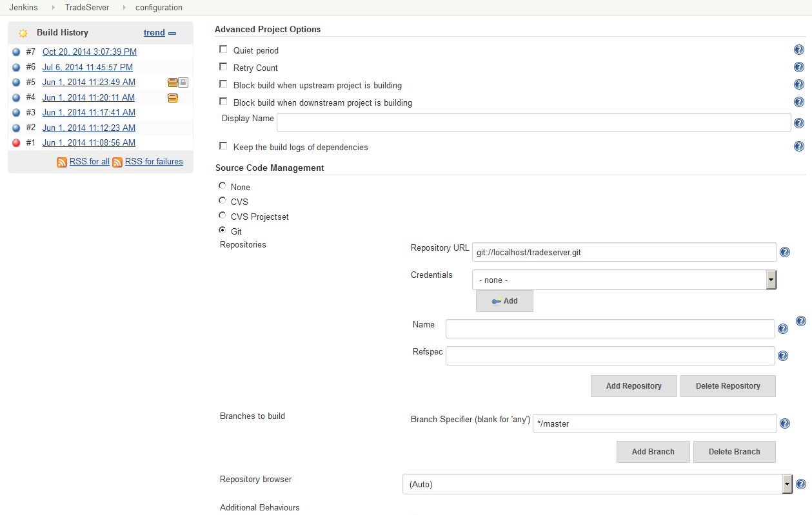
Task: Open TradeServer breadcrumb item
Action: [x=87, y=8]
